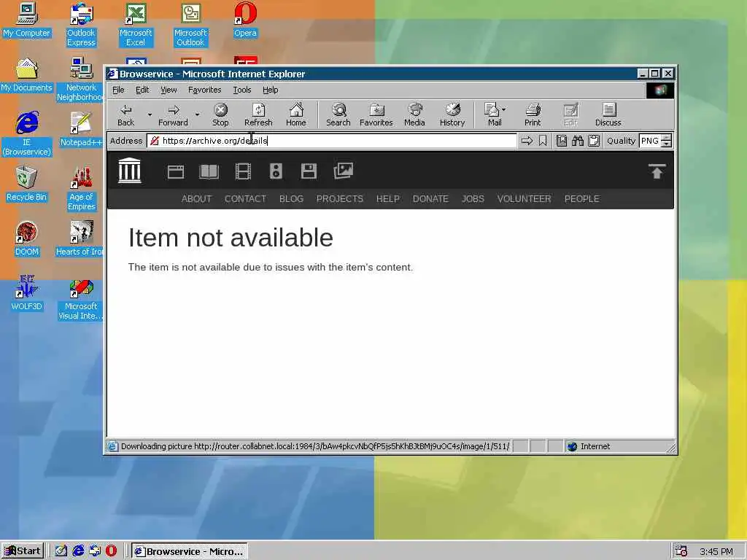The width and height of the screenshot is (747, 560).
Task: Select the Outlook Express desktop icon
Action: point(81,25)
